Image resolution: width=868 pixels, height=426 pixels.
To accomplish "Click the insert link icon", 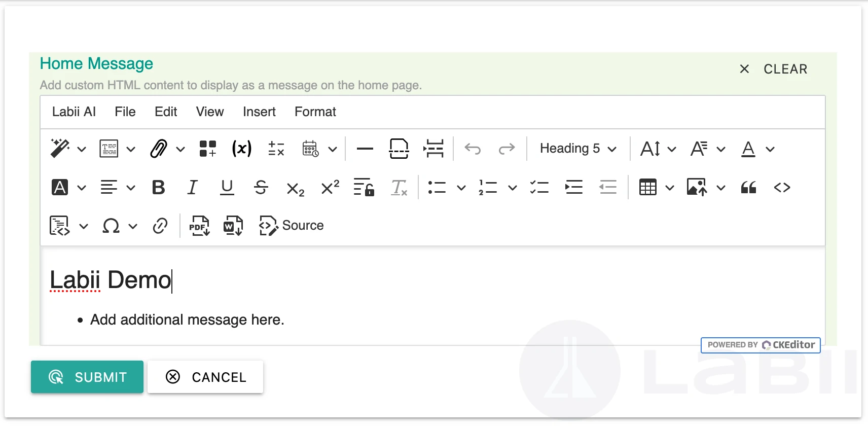I will tap(160, 226).
